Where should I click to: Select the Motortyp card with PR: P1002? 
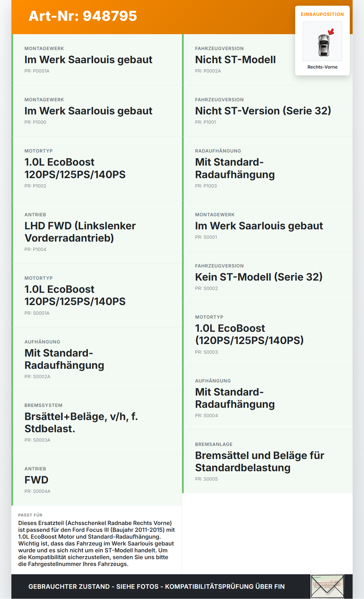tap(97, 168)
